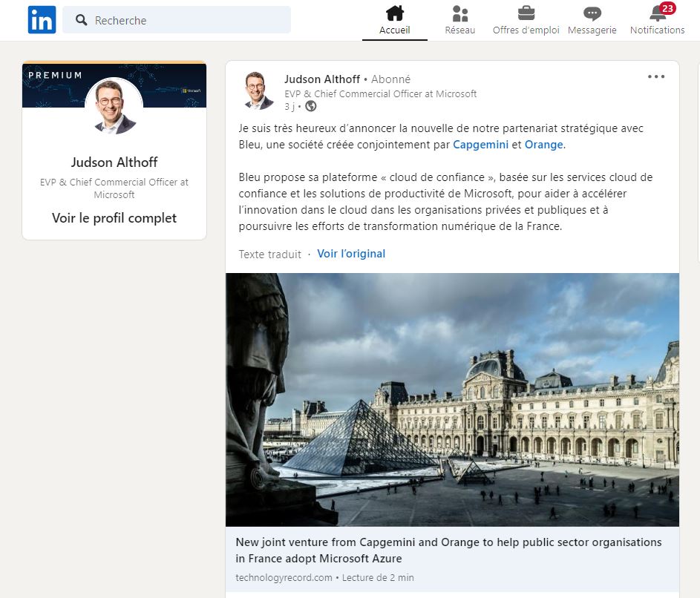This screenshot has height=598, width=700.
Task: Click the sidebar card's job title text
Action: [114, 188]
